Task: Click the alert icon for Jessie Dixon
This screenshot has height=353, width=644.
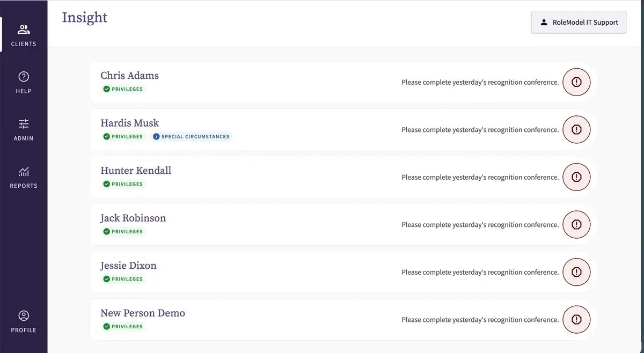Action: (576, 272)
